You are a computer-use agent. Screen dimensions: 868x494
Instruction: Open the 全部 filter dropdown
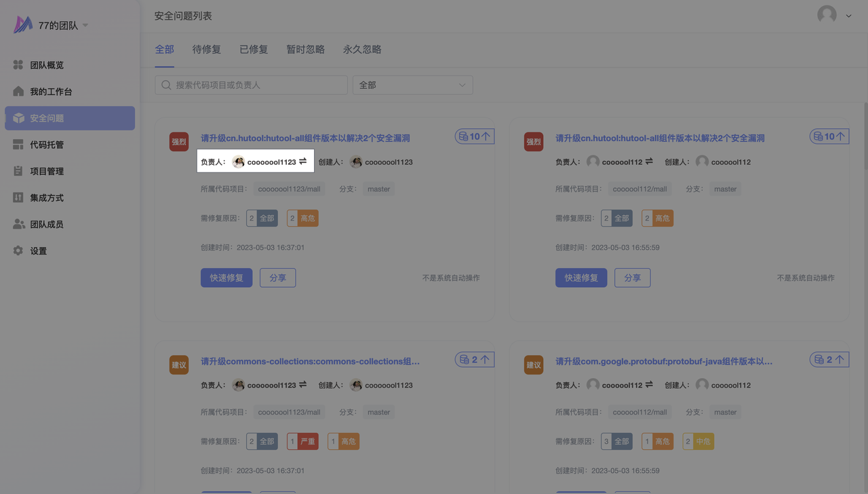pos(412,85)
